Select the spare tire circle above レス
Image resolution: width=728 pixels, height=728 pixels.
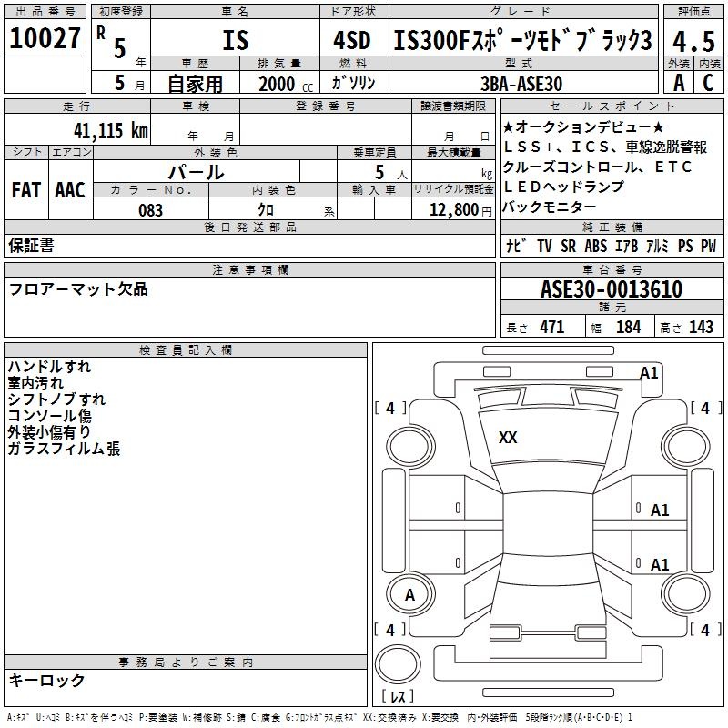point(398,664)
